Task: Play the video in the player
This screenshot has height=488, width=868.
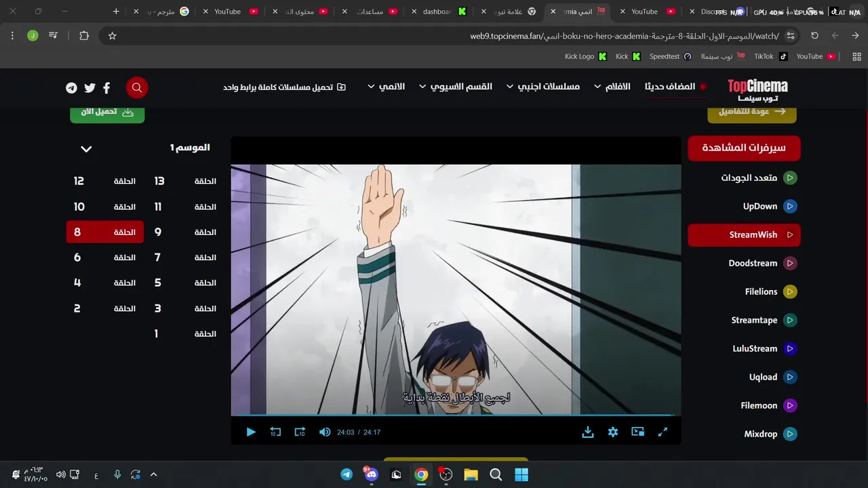Action: click(251, 432)
